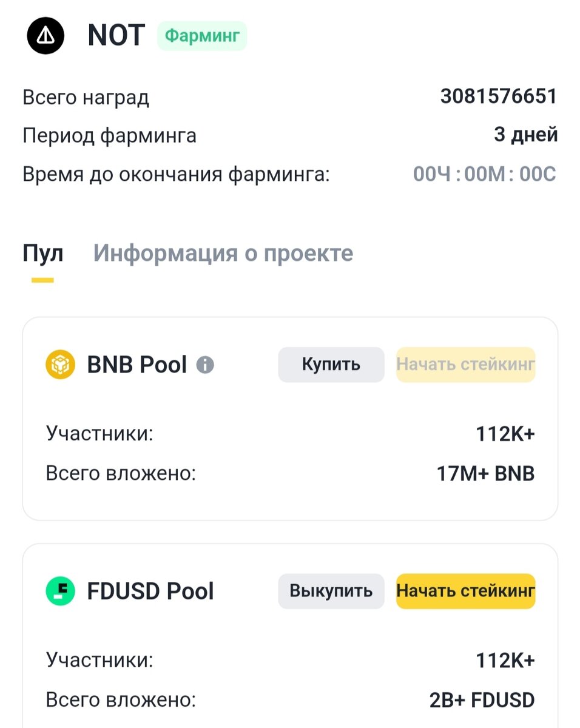Tap 2B+ FDUSD total invested value
This screenshot has width=580, height=728.
coord(482,700)
